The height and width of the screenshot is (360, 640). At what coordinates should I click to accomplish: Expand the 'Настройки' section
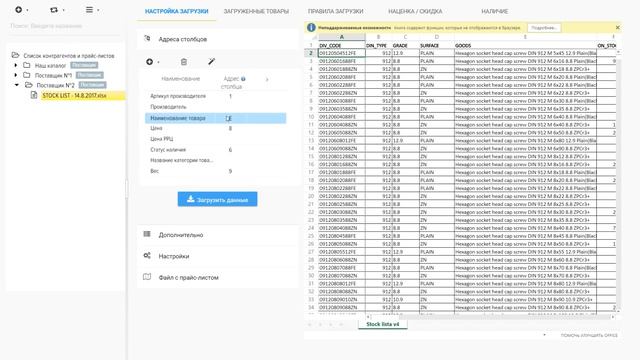[x=218, y=256]
